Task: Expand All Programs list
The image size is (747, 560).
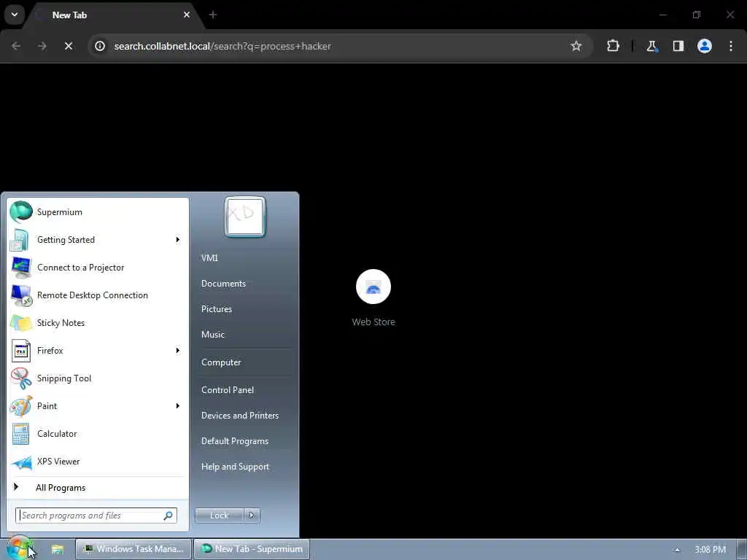Action: click(98, 488)
